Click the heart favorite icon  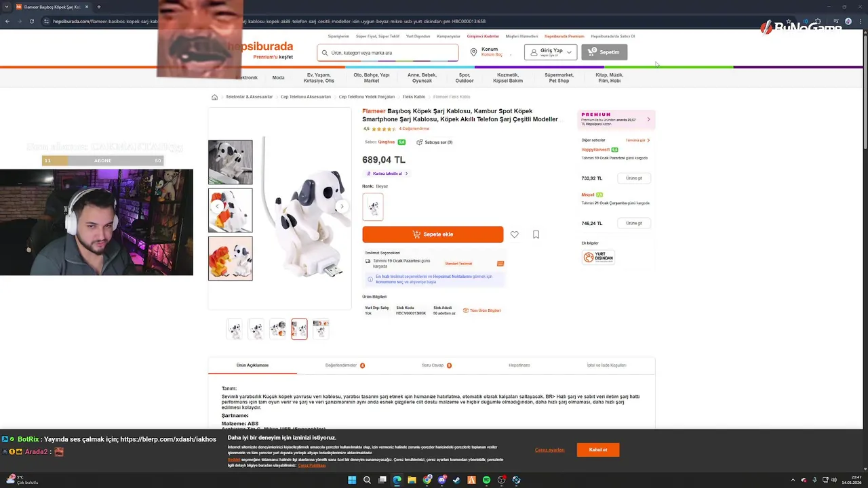click(515, 235)
